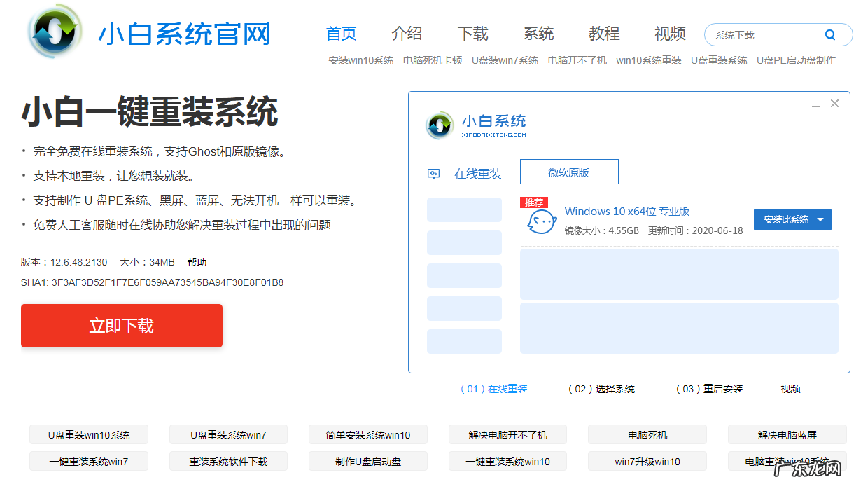Screen dimensions: 868x489
Task: Click the 安装此系统 button
Action: point(784,219)
